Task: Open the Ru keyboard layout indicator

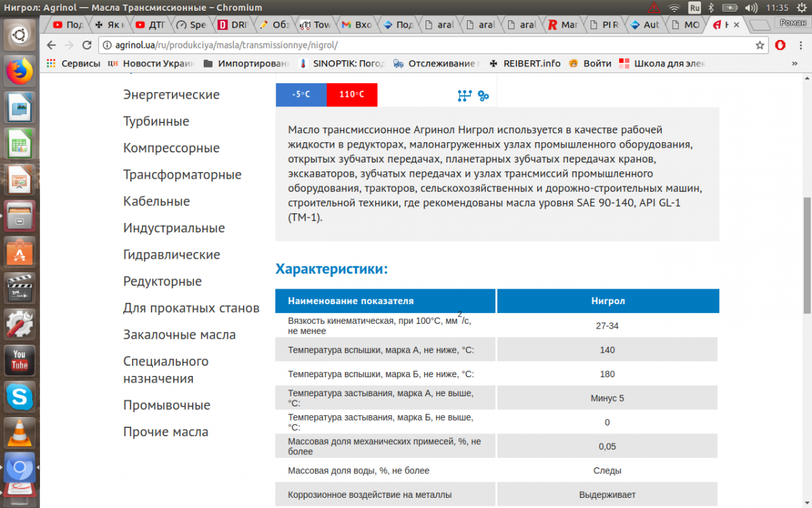Action: pos(694,8)
